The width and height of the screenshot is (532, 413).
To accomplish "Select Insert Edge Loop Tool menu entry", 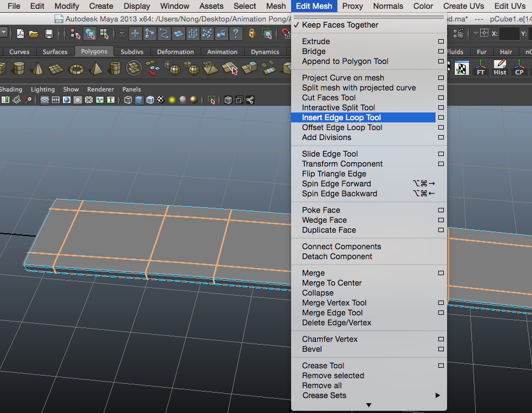I will coord(342,117).
